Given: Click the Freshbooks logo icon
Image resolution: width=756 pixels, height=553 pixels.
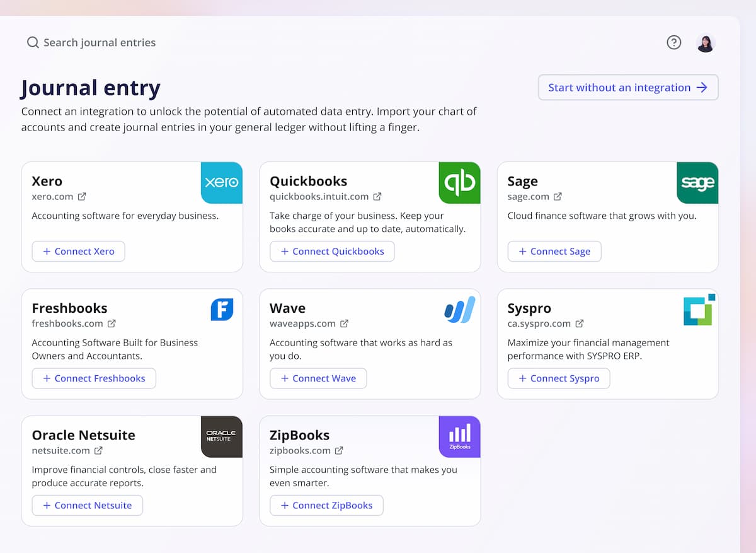Looking at the screenshot, I should 222,310.
